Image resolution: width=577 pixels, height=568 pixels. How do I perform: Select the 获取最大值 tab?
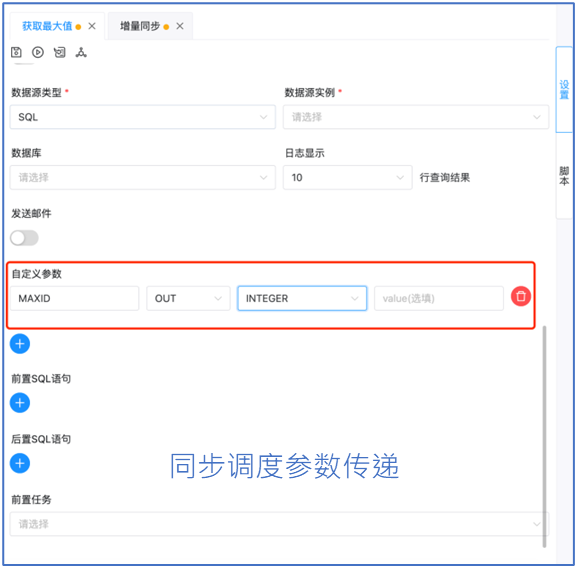pyautogui.click(x=47, y=26)
